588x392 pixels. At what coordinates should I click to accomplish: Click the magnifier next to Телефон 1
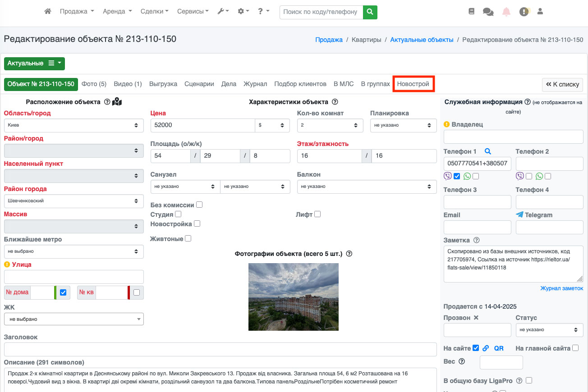tap(487, 152)
